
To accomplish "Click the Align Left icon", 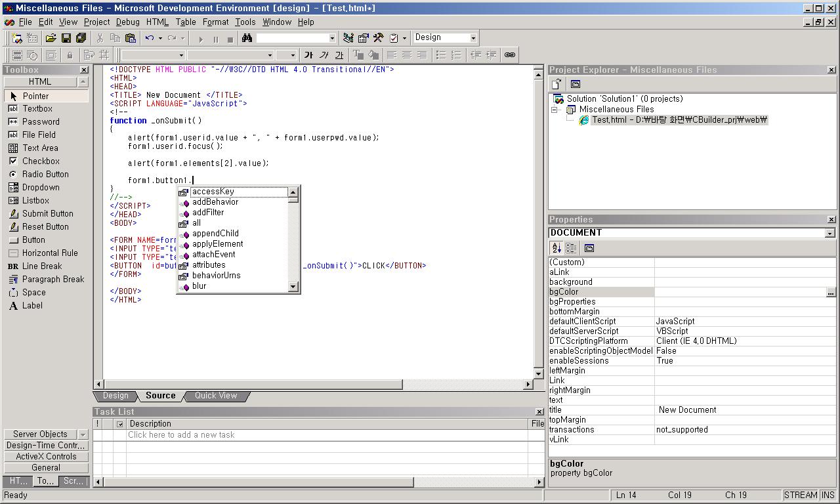I will (x=392, y=55).
